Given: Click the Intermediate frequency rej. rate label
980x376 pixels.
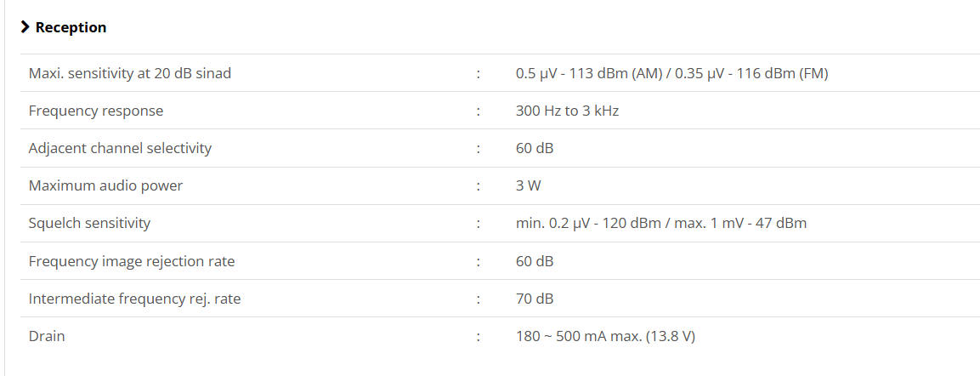Looking at the screenshot, I should [x=134, y=299].
